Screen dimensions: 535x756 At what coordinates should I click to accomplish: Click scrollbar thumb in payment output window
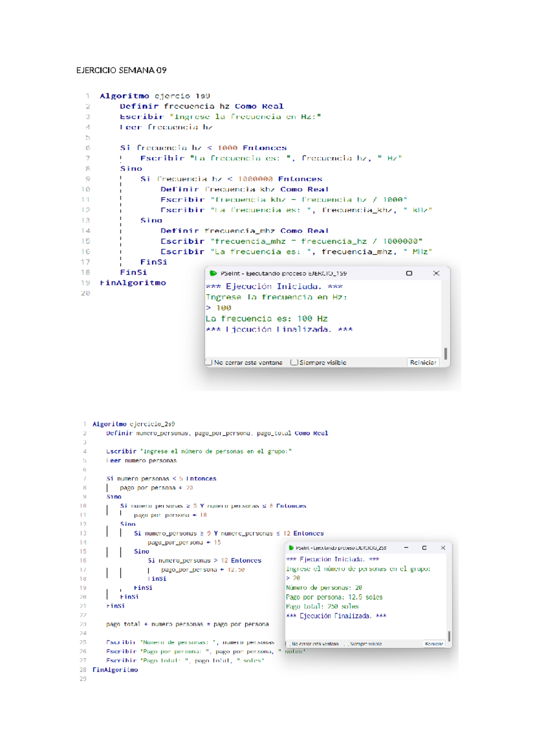point(449,636)
